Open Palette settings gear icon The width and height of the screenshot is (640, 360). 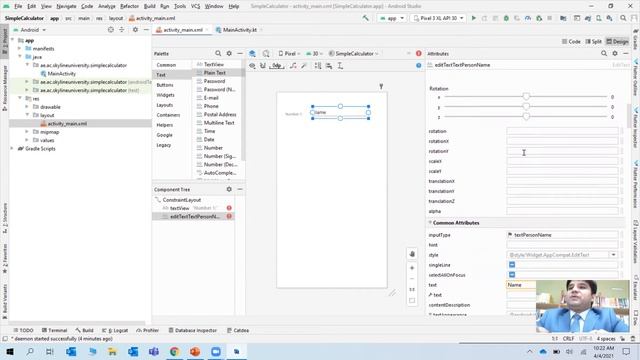tap(229, 53)
